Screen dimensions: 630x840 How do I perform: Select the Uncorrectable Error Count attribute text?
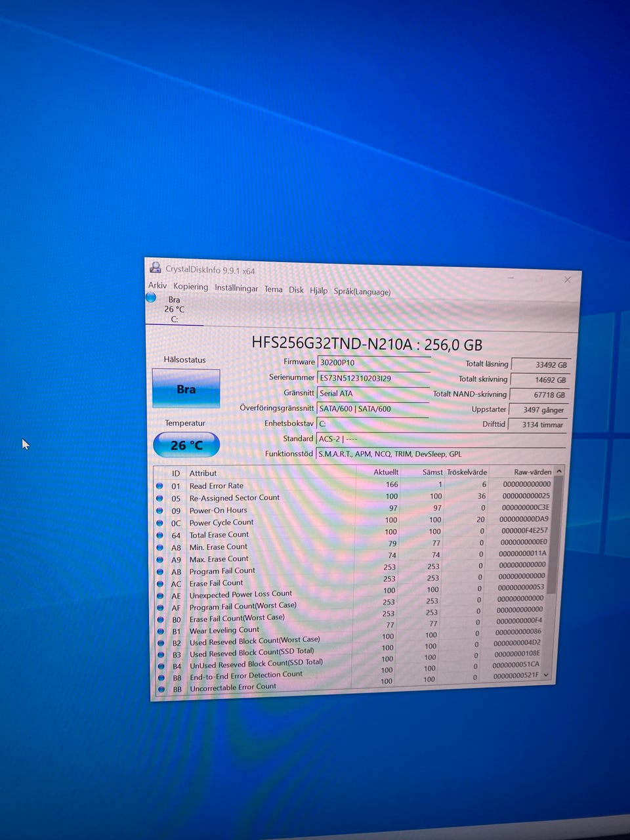[x=233, y=687]
